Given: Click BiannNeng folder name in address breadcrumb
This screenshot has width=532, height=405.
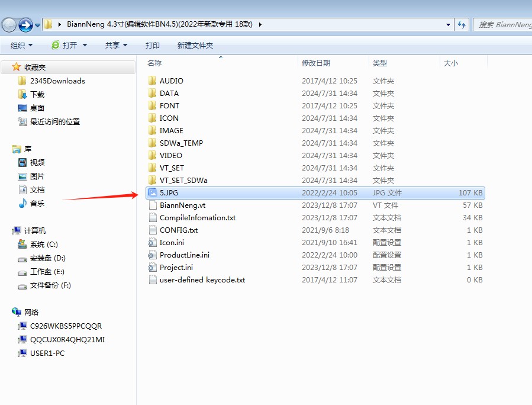Looking at the screenshot, I should pyautogui.click(x=159, y=24).
